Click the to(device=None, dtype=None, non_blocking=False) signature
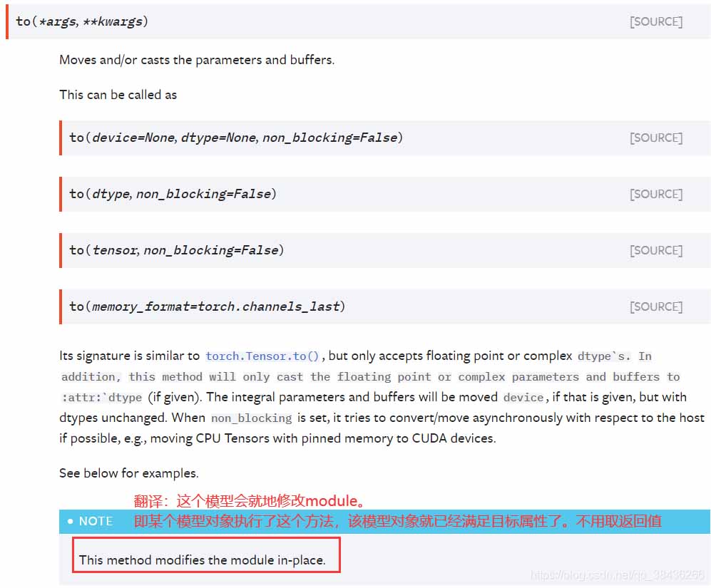Screen dimensions: 711x588 coord(236,138)
